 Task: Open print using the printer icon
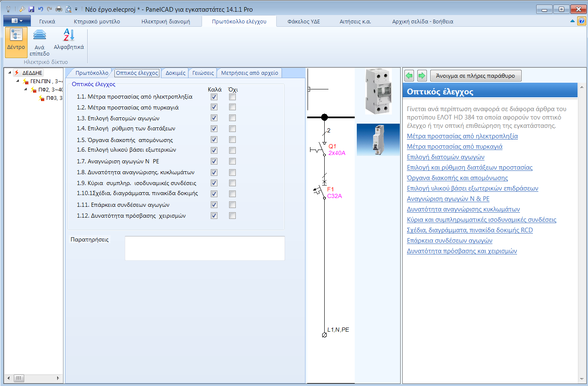point(58,9)
